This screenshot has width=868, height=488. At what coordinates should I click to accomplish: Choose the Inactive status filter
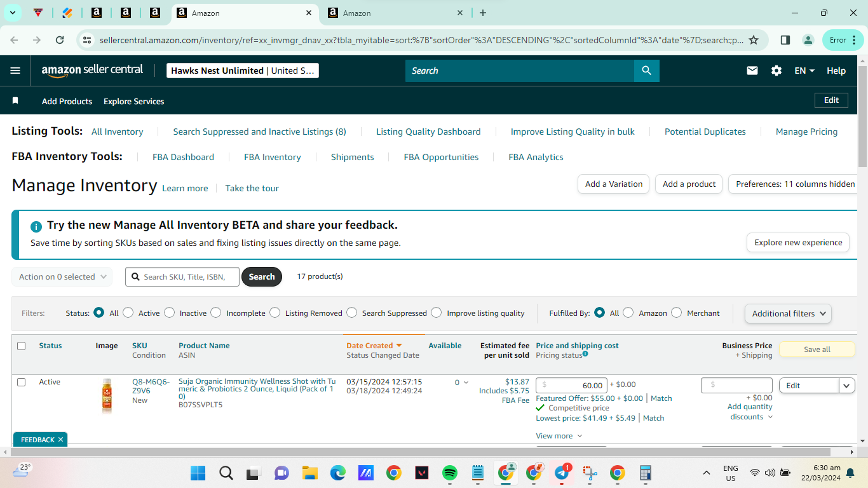169,313
